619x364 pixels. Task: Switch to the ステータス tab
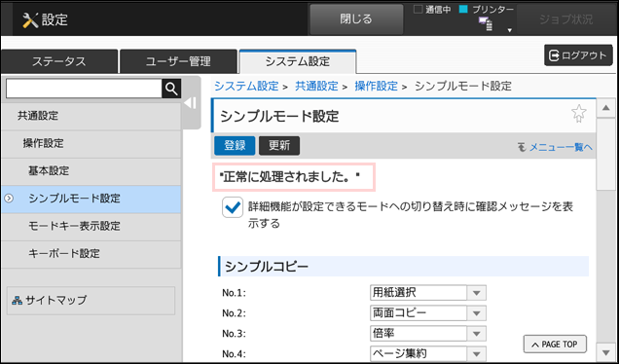click(58, 61)
